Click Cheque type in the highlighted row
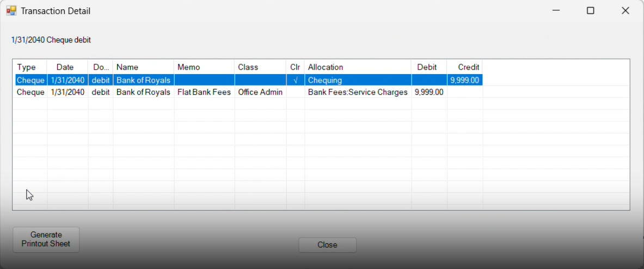Image resolution: width=644 pixels, height=269 pixels. tap(30, 80)
